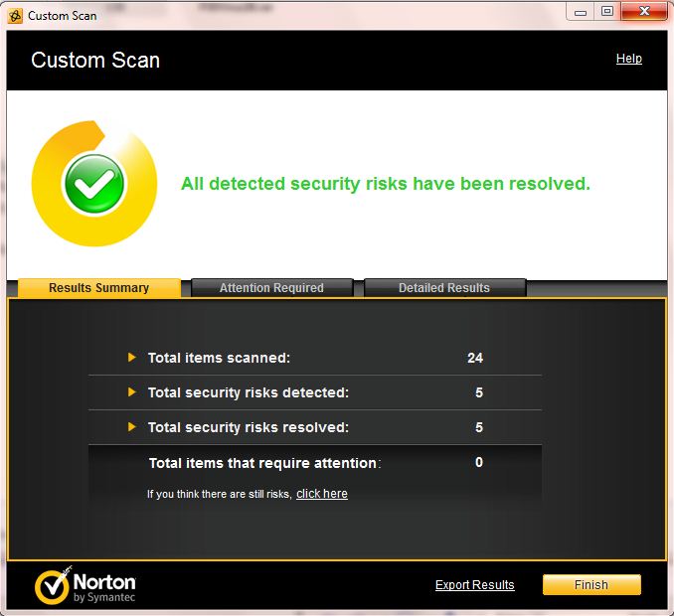Image resolution: width=674 pixels, height=616 pixels.
Task: Expand the Total items scanned arrow
Action: point(132,358)
